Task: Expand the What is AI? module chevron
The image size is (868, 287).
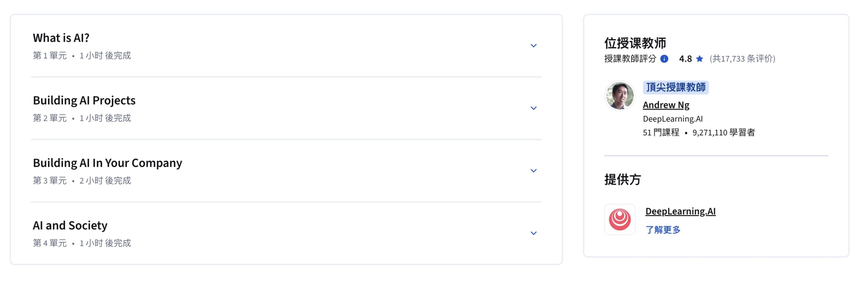Action: [x=533, y=46]
